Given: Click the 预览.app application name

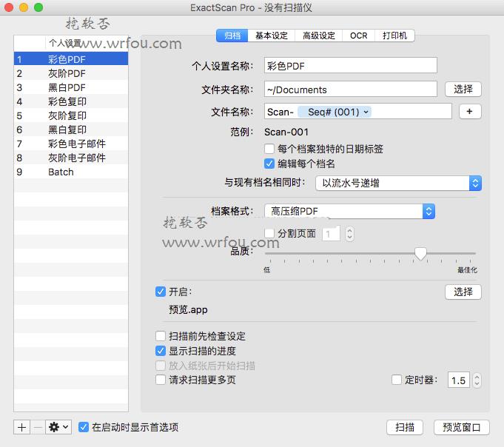Looking at the screenshot, I should (189, 309).
